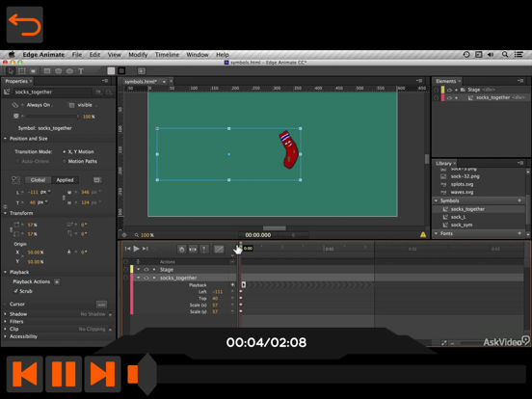This screenshot has height=399, width=532.
Task: Toggle the Scrub checkbox
Action: (x=15, y=291)
